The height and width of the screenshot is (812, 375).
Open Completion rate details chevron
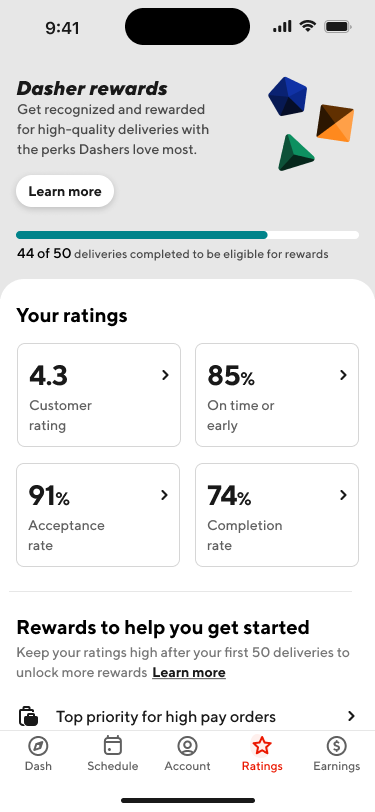pyautogui.click(x=343, y=495)
